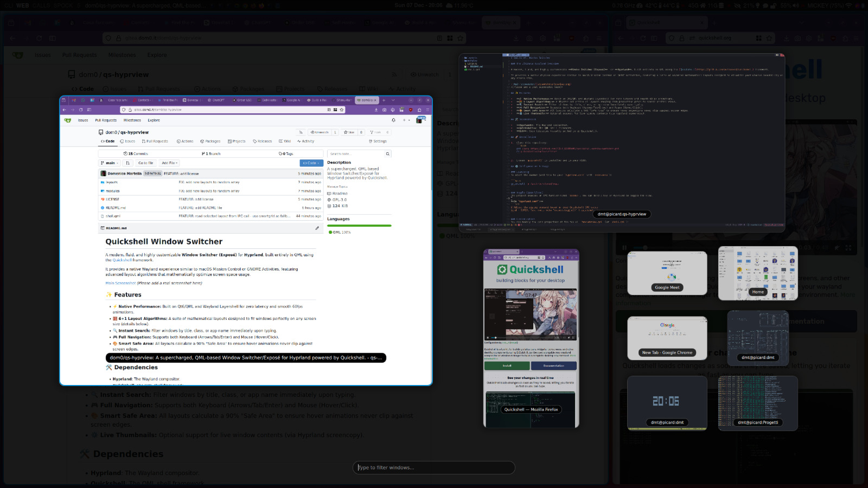
Task: Open the modules folder row
Action: (x=211, y=191)
